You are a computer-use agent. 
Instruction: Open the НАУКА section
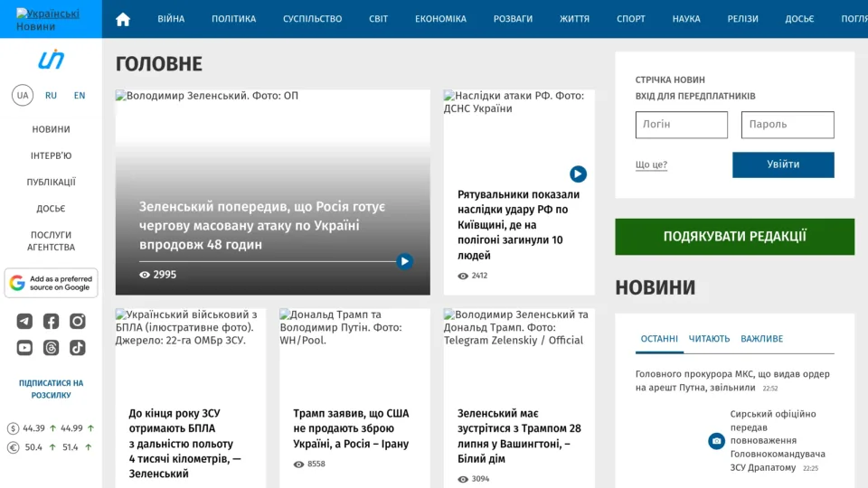pyautogui.click(x=686, y=19)
